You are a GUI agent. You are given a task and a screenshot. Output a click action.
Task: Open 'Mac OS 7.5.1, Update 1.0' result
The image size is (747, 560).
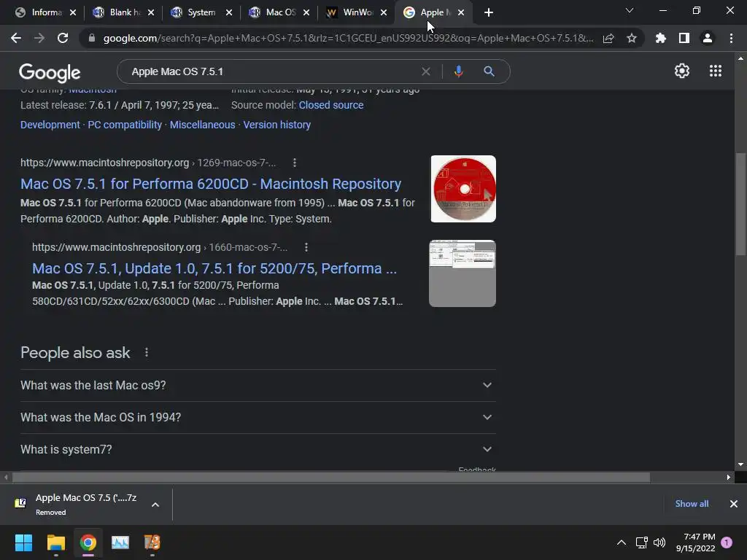coord(214,268)
